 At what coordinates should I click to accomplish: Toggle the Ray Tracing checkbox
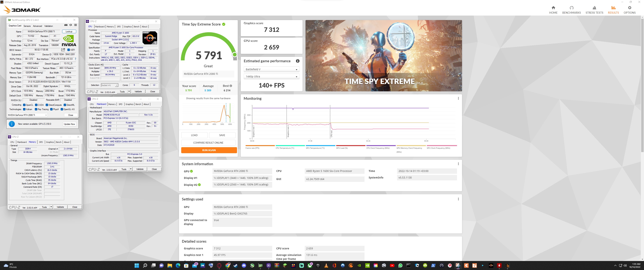tap(36, 109)
